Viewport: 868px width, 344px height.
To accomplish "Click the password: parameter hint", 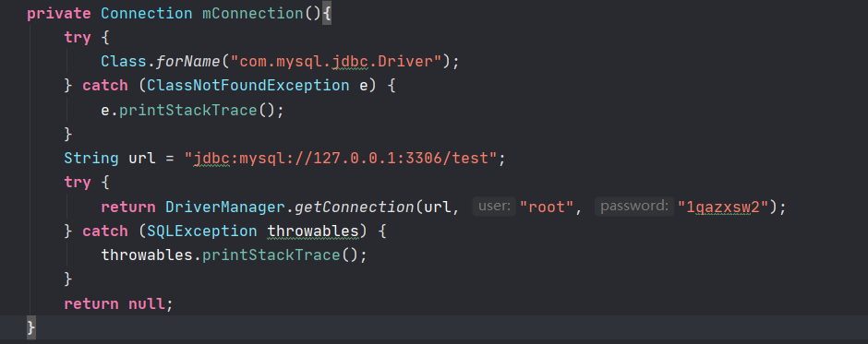I will pyautogui.click(x=634, y=207).
